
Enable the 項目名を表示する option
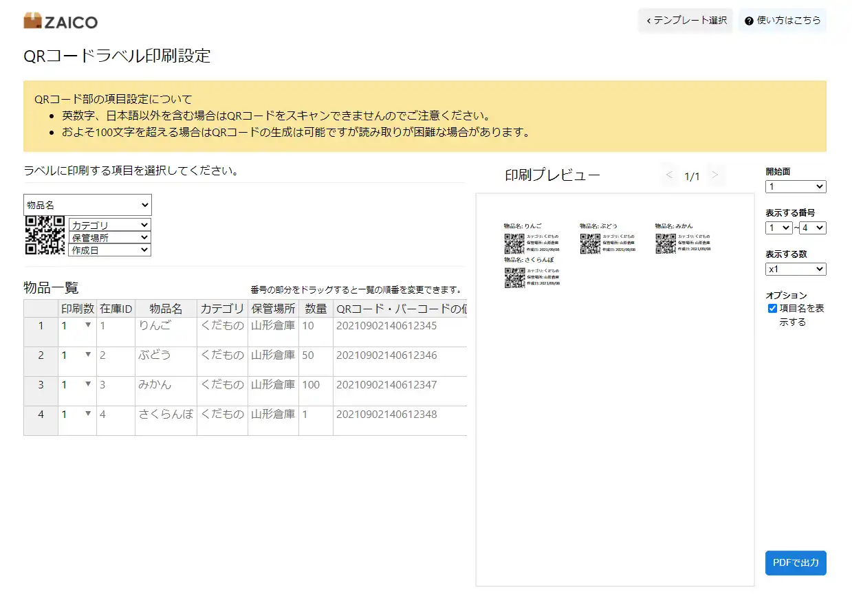772,308
